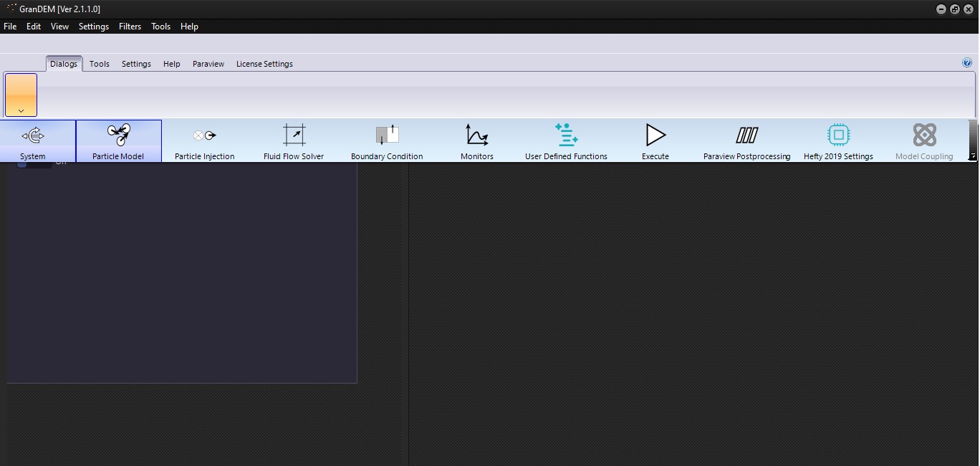Switch to the Help ribbon tab
The width and height of the screenshot is (980, 466).
(x=172, y=64)
